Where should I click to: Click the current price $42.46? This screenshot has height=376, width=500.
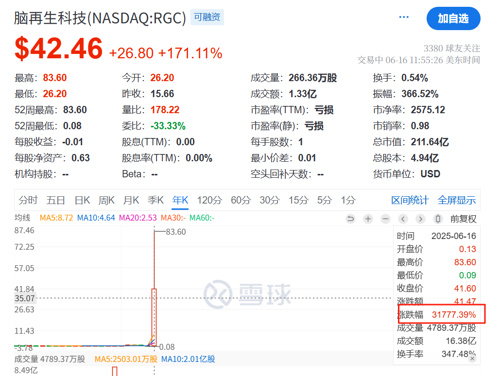coord(59,49)
